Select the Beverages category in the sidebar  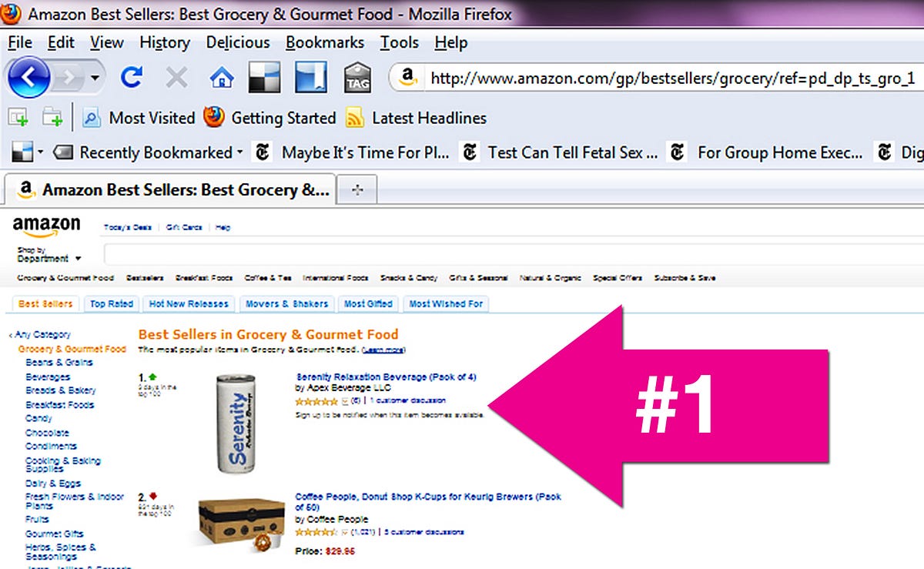click(47, 377)
